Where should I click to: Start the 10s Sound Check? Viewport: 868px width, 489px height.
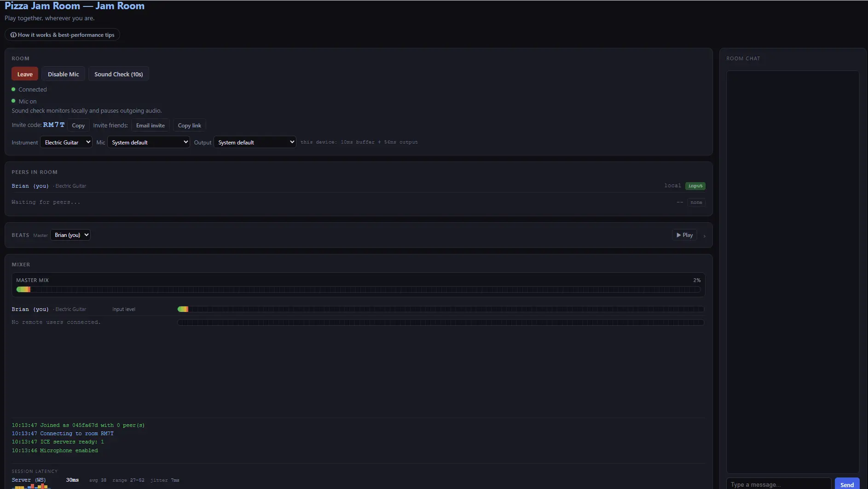click(119, 74)
